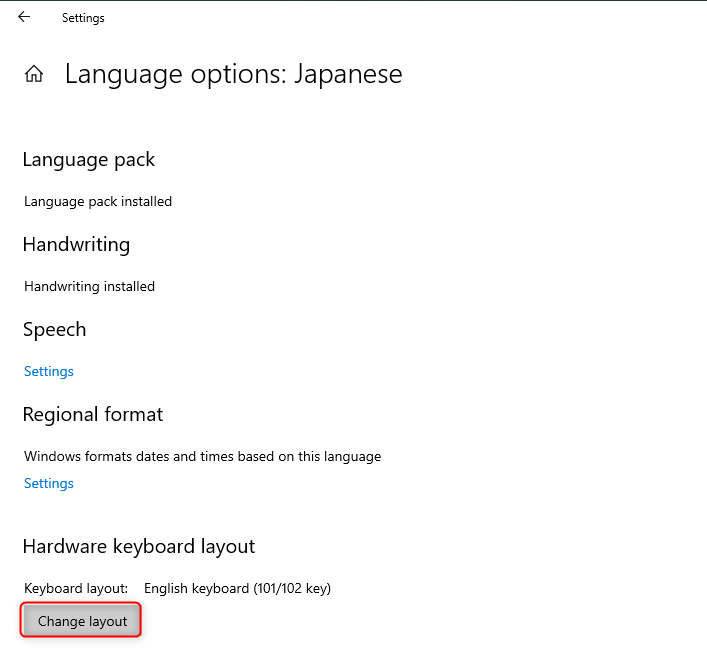Select the Speech section heading
Viewport: 707px width, 658px height.
click(x=54, y=330)
